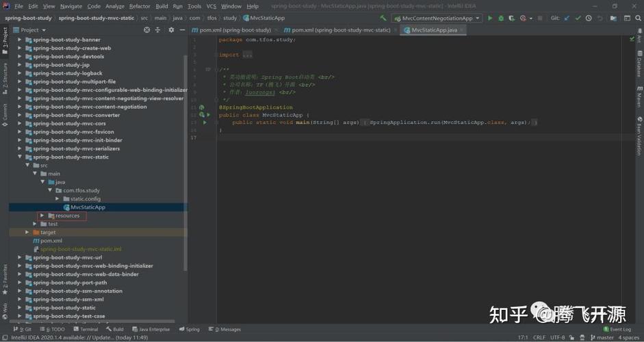Click the Git Update Project arrow icon
Image resolution: width=644 pixels, height=342 pixels.
pos(567,18)
